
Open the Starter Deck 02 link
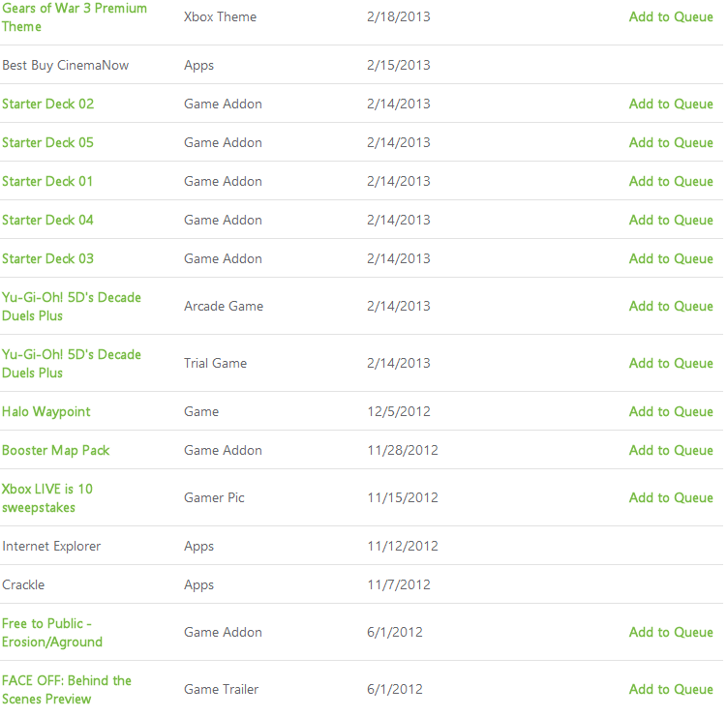(x=47, y=104)
